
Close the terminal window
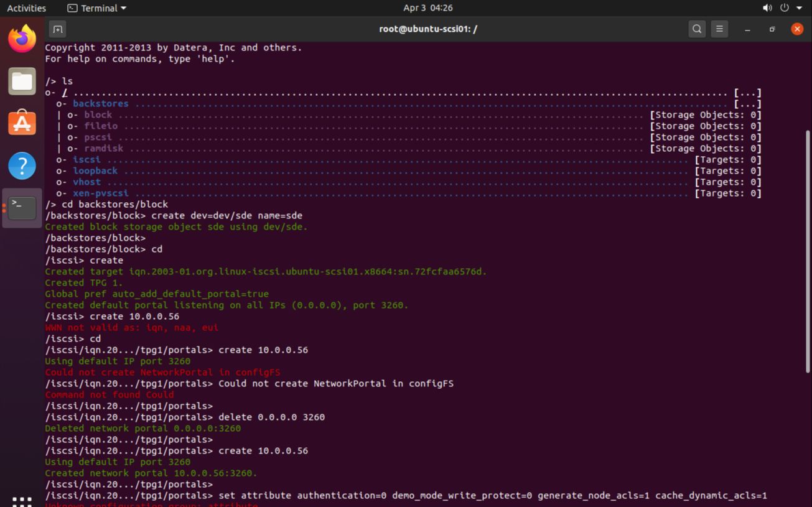[797, 29]
